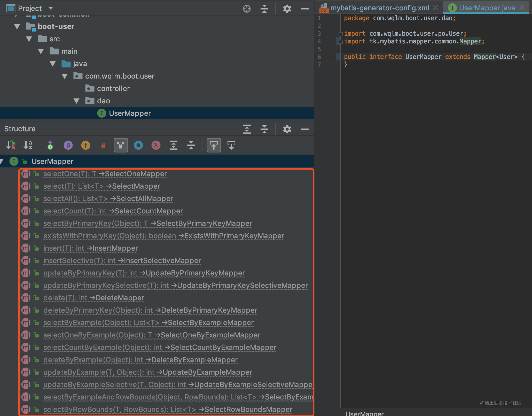Click Show Lambdas icon

(156, 145)
